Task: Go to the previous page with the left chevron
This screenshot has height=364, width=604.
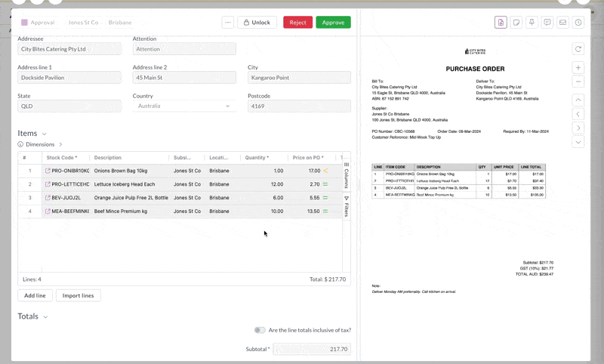Action: (578, 114)
